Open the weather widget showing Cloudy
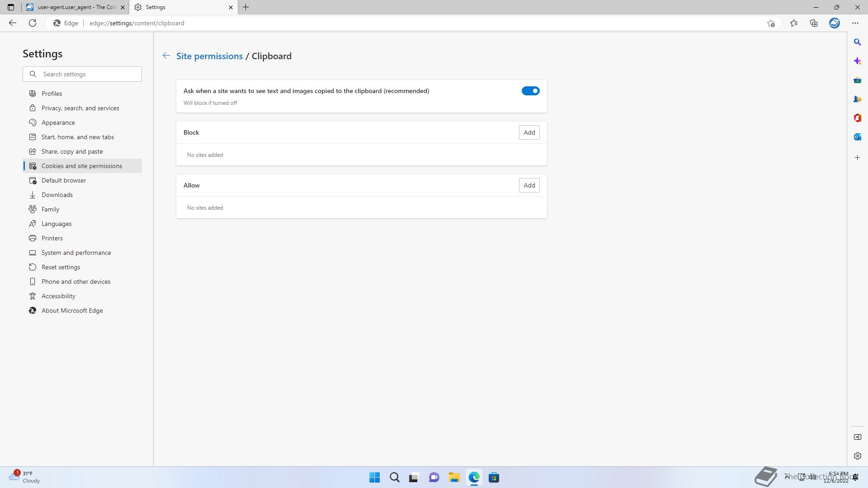Viewport: 868px width, 488px height. click(24, 477)
